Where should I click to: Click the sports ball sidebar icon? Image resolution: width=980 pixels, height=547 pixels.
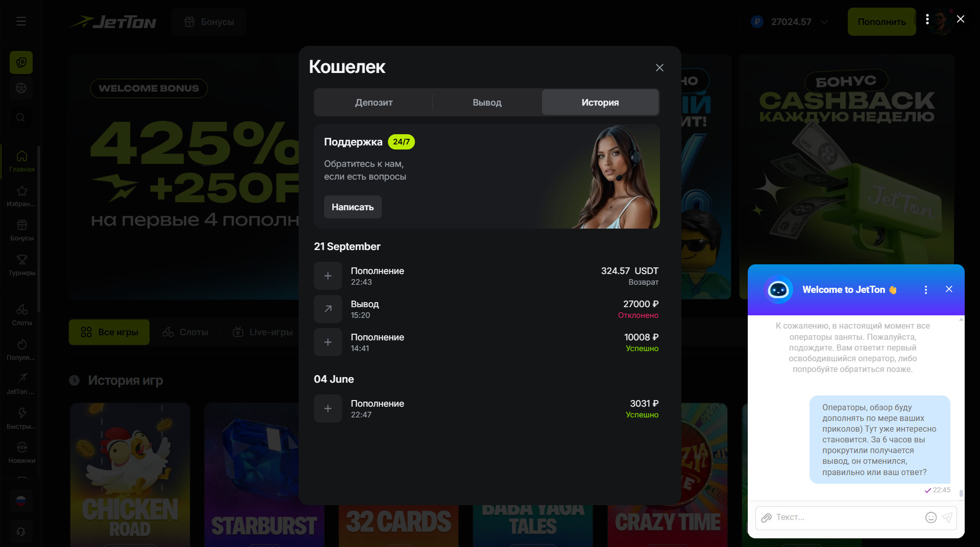click(21, 88)
